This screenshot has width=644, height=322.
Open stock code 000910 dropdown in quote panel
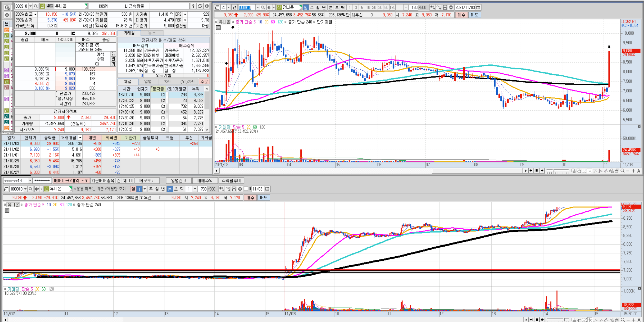coord(31,6)
